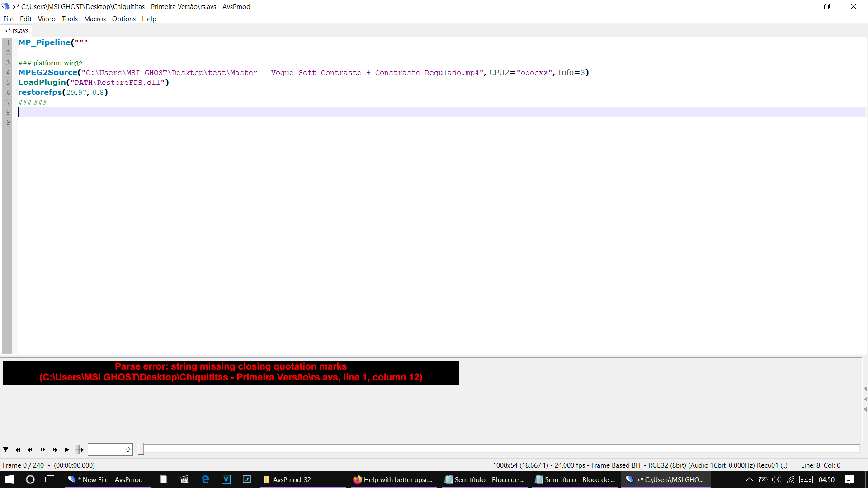Click the battery status tray icon

pos(763,479)
